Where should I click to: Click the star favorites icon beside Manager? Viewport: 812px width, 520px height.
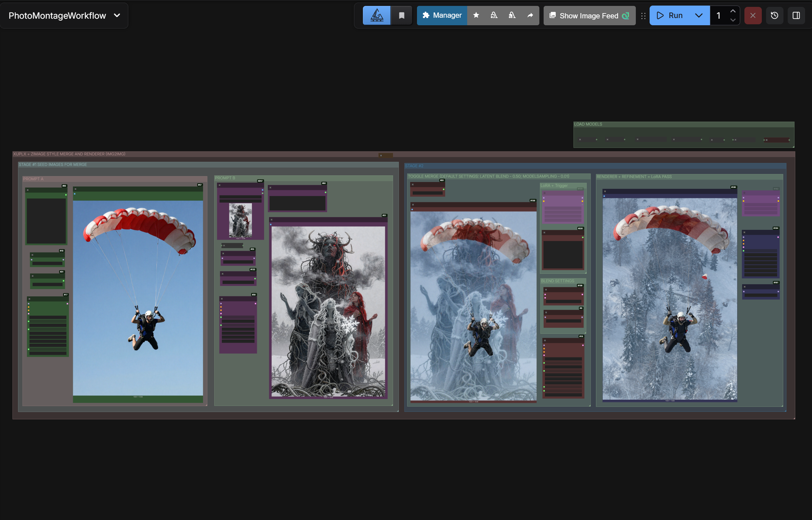476,15
